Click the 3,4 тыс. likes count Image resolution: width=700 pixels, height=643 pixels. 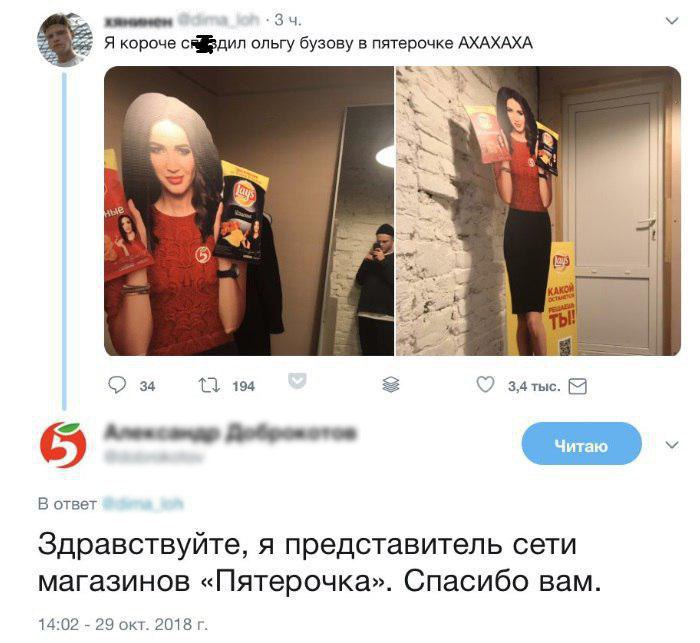point(534,386)
